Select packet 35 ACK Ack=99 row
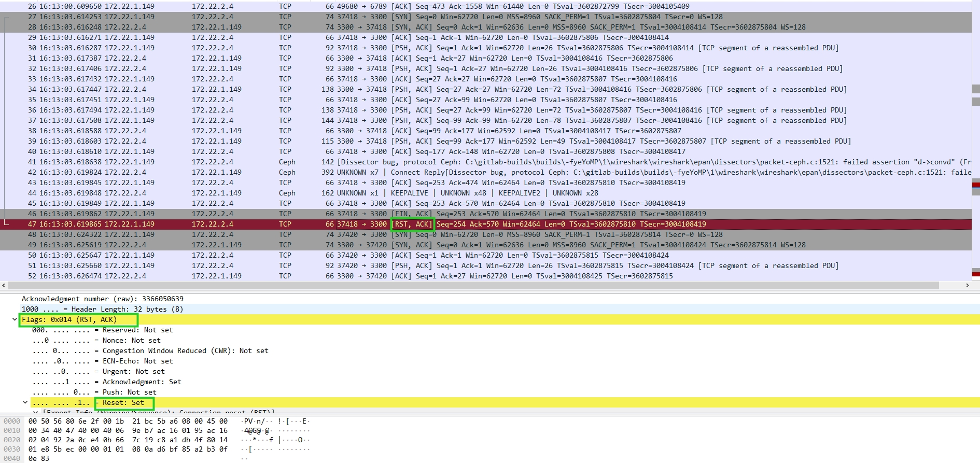The width and height of the screenshot is (980, 463). click(486, 100)
